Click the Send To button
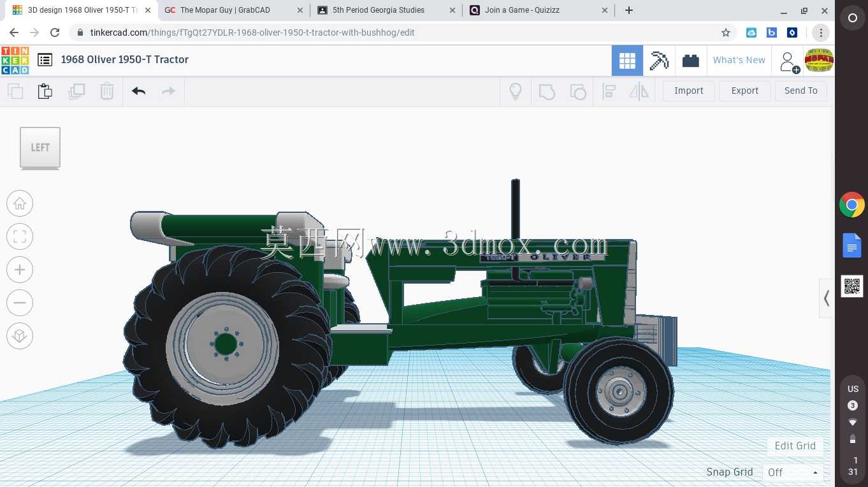 click(800, 91)
